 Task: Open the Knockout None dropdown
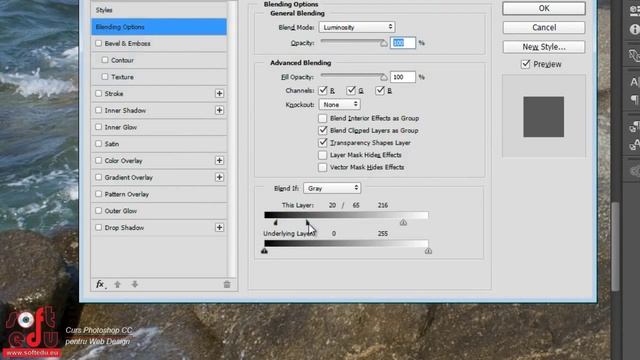(x=340, y=104)
